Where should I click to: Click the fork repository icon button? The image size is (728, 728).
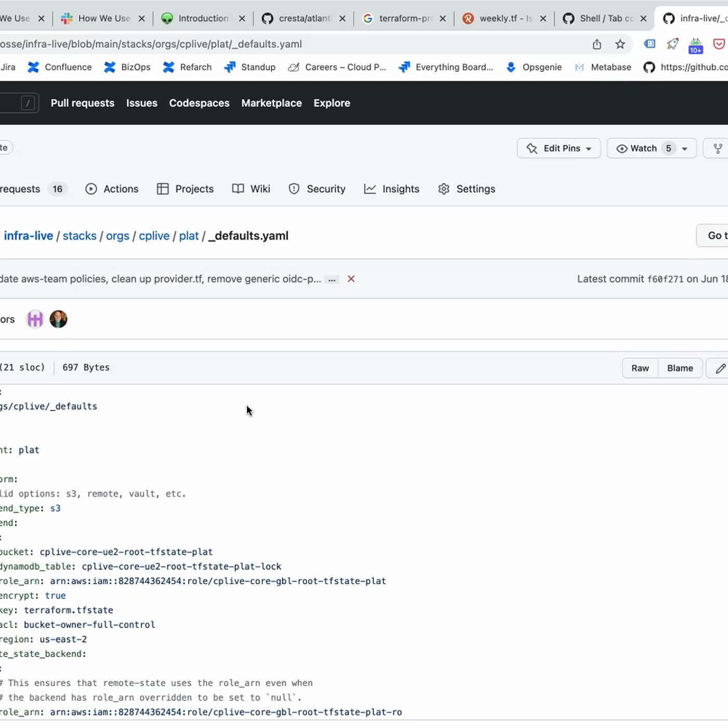718,149
